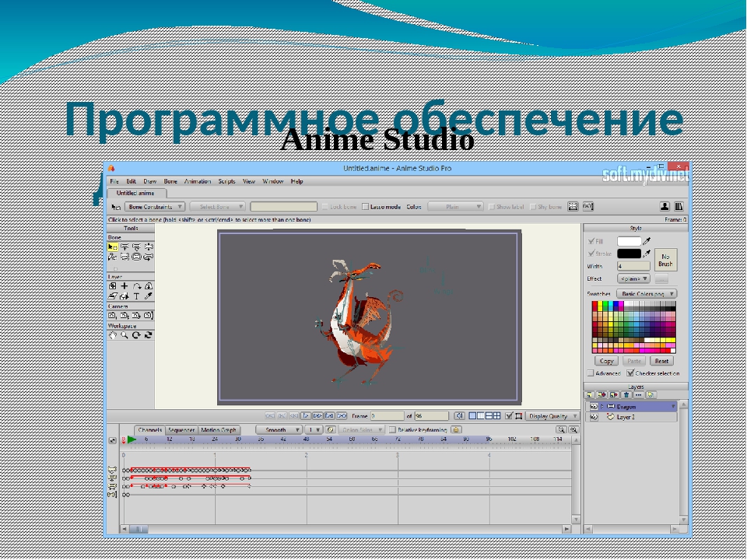
Task: Click the white Fill color swatch
Action: coord(629,241)
